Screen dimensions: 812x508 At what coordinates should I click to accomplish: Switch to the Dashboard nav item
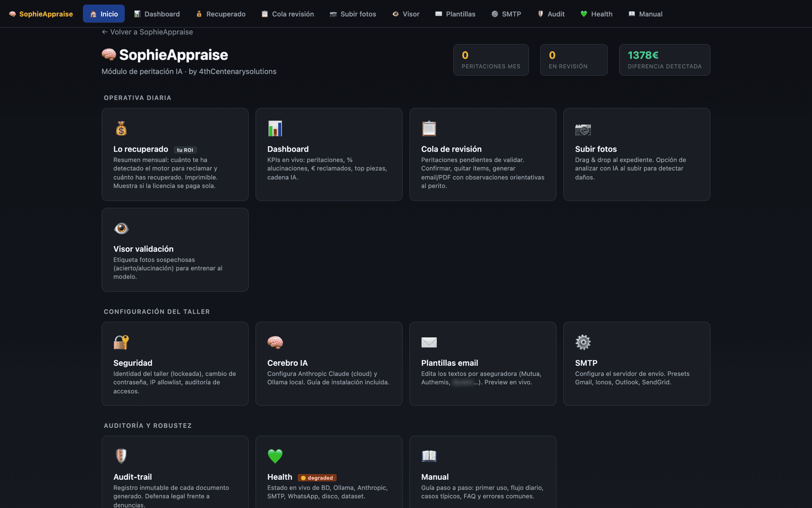click(x=157, y=14)
